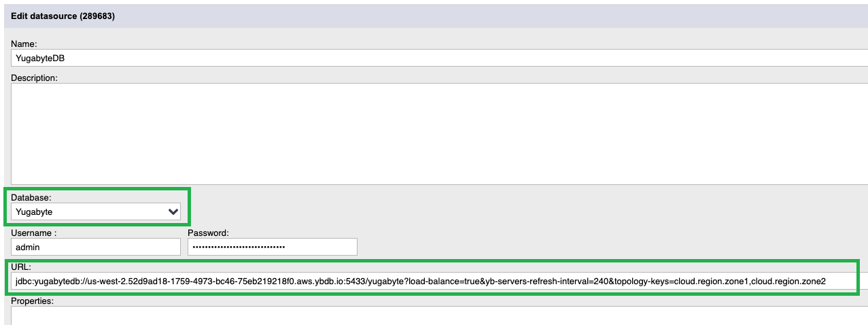The width and height of the screenshot is (868, 325).
Task: Click the Database dropdown chevron arrow
Action: tap(173, 212)
